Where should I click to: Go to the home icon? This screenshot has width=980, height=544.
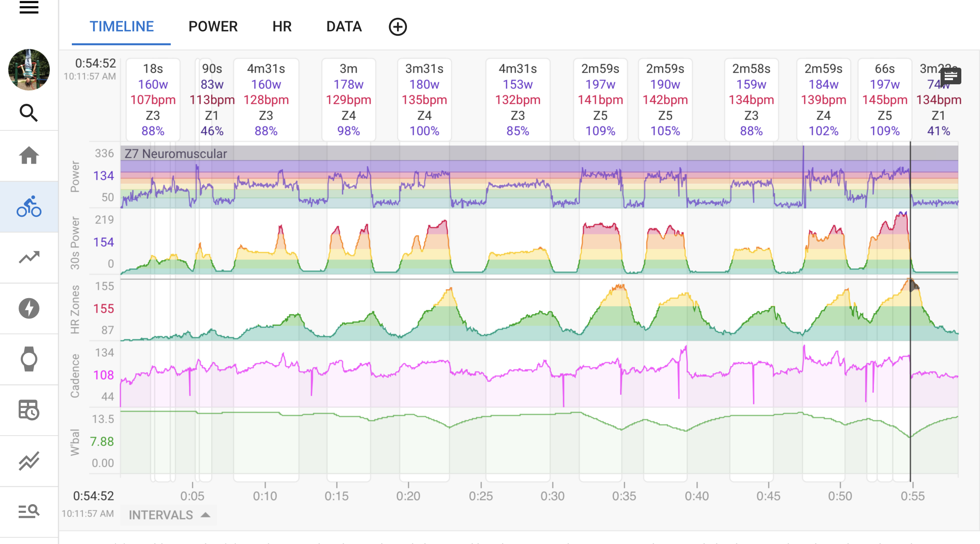(29, 156)
